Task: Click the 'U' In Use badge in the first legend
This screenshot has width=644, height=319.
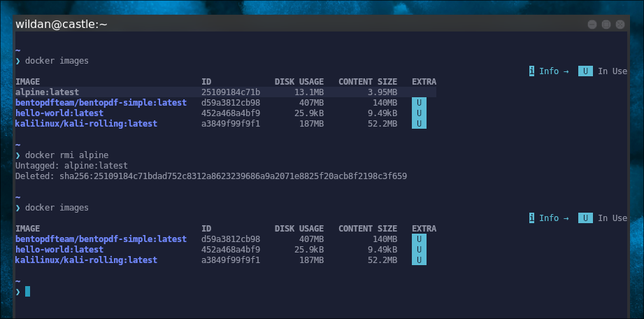Action: point(585,71)
